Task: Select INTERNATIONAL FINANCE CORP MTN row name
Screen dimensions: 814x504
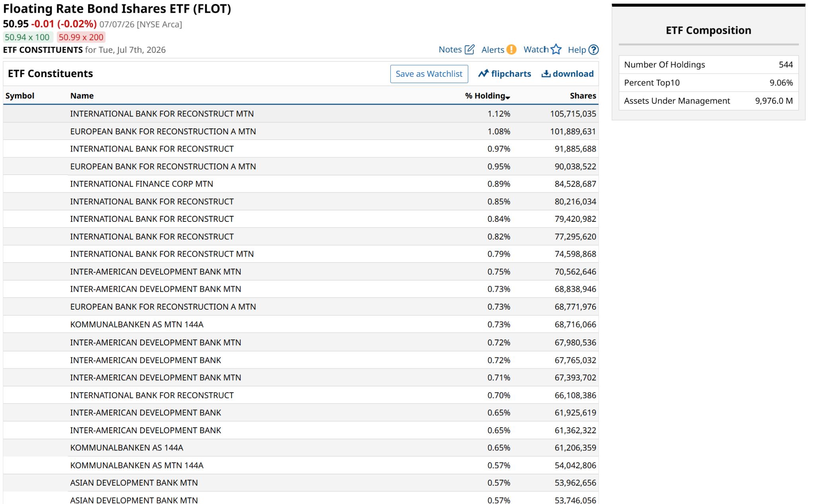Action: (141, 184)
